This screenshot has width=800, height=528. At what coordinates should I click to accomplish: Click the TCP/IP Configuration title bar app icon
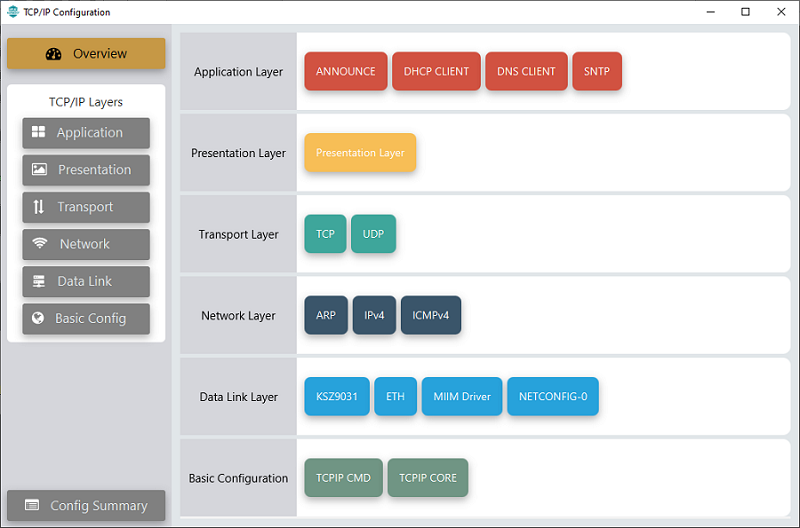pyautogui.click(x=13, y=12)
